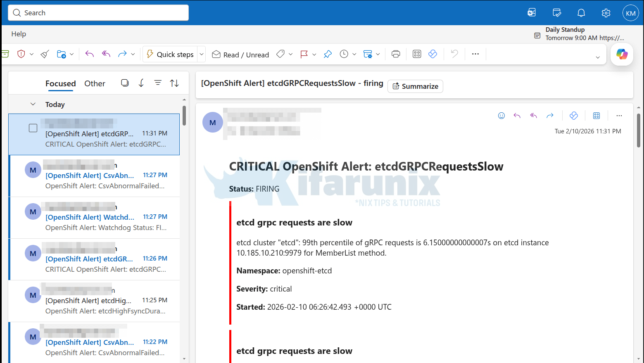Image resolution: width=644 pixels, height=363 pixels.
Task: React with an emoji to the message
Action: (x=501, y=116)
